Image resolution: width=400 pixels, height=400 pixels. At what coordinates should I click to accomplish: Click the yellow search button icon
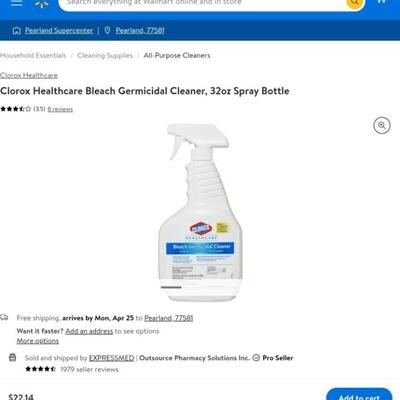(355, 3)
